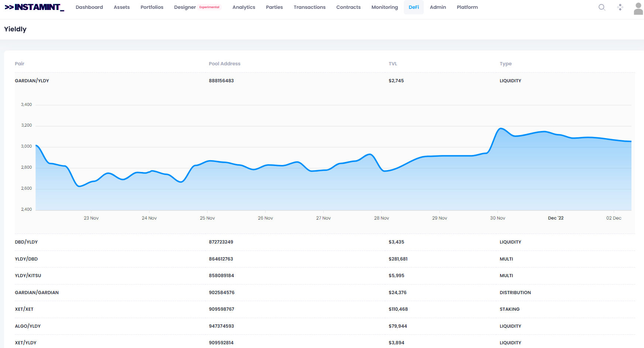Go to Transactions
This screenshot has height=348, width=644.
click(309, 7)
